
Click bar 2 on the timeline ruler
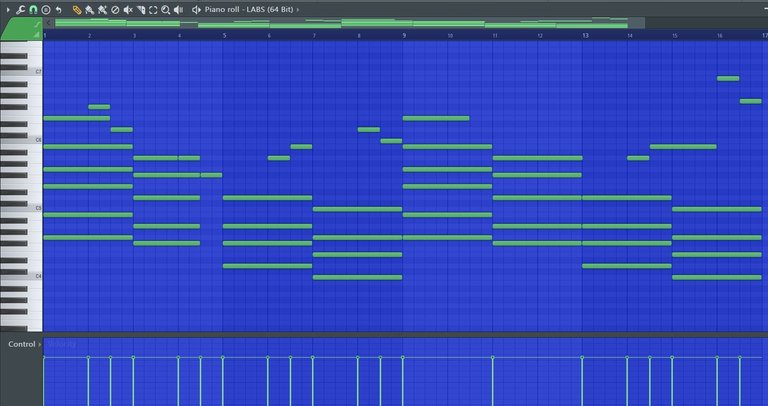(89, 36)
